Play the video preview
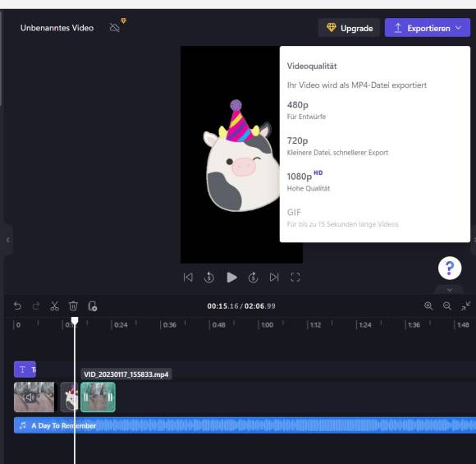This screenshot has height=464, width=476. (x=232, y=277)
